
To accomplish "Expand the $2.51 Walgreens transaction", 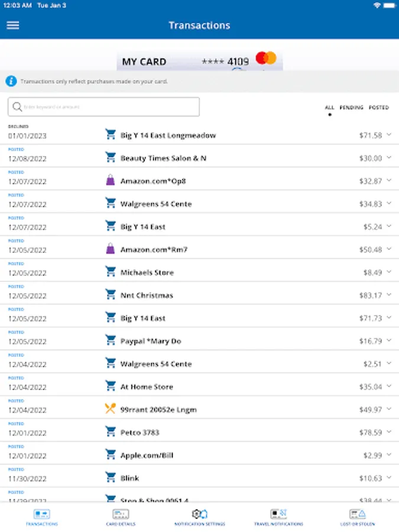I will pyautogui.click(x=389, y=363).
